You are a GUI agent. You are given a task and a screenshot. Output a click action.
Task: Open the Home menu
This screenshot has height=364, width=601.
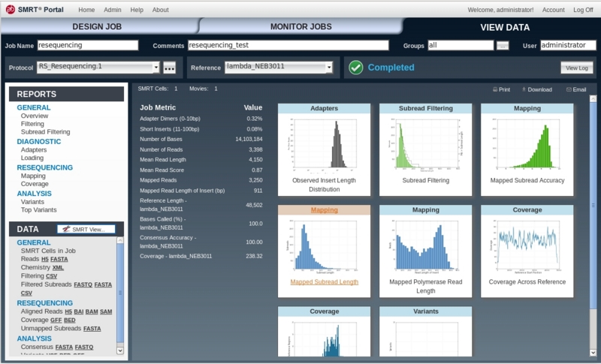86,10
